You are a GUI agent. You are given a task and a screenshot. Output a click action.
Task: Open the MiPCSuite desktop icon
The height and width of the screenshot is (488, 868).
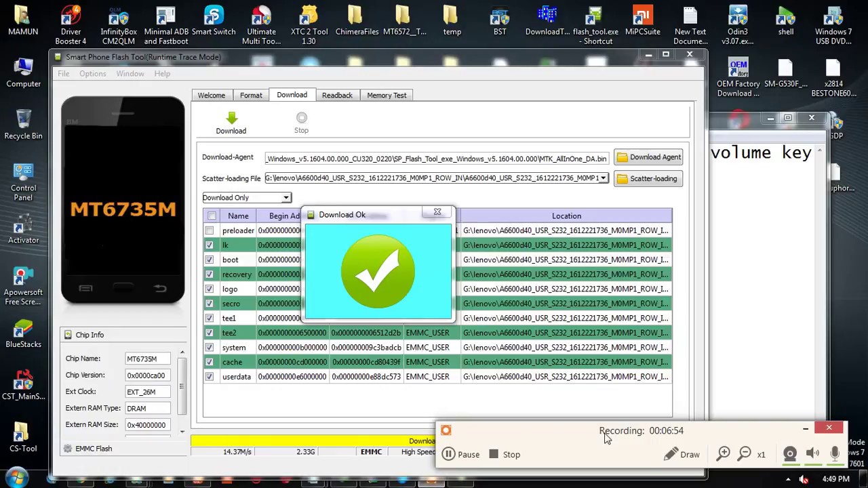pos(642,20)
